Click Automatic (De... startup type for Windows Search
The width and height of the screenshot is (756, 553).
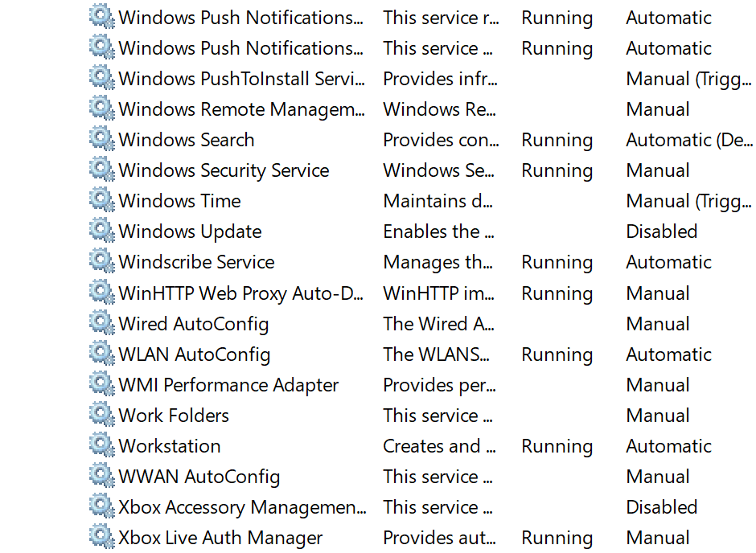click(x=689, y=140)
